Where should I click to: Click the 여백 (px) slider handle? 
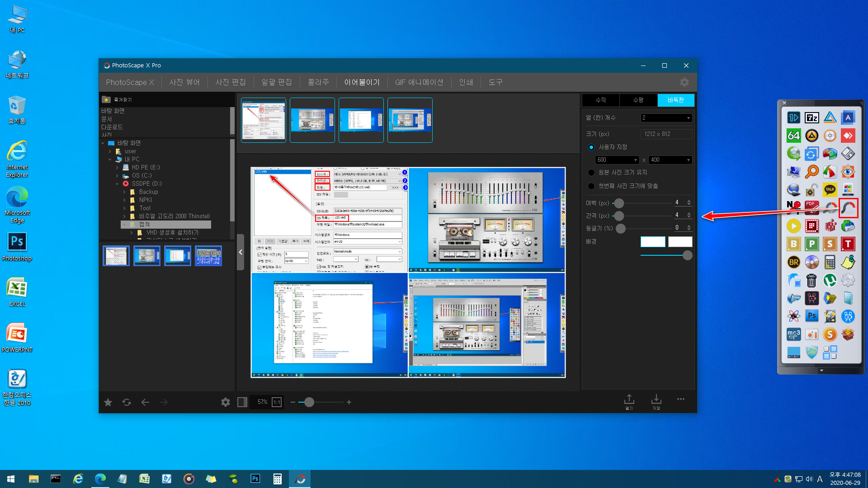[619, 203]
